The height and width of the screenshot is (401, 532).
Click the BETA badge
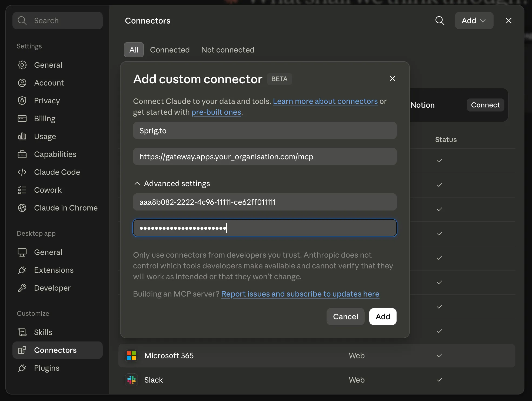[280, 79]
